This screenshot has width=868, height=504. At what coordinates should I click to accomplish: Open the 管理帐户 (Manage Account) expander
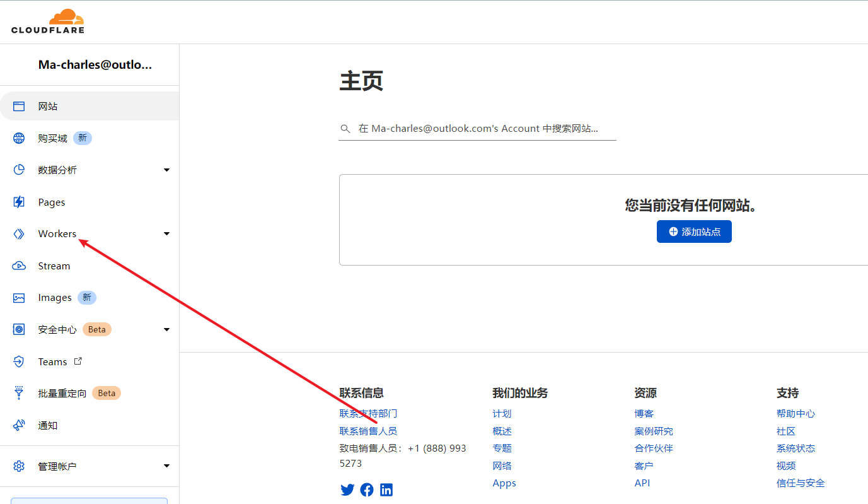(x=166, y=466)
